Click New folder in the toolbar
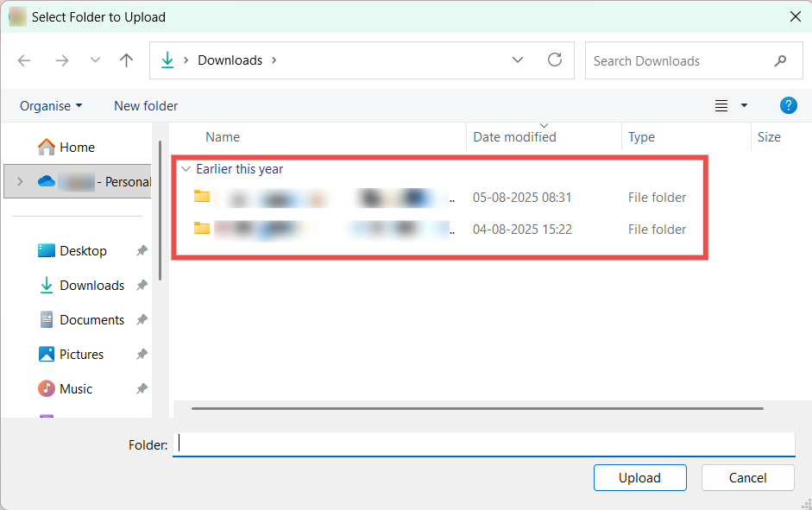This screenshot has width=812, height=510. point(146,106)
